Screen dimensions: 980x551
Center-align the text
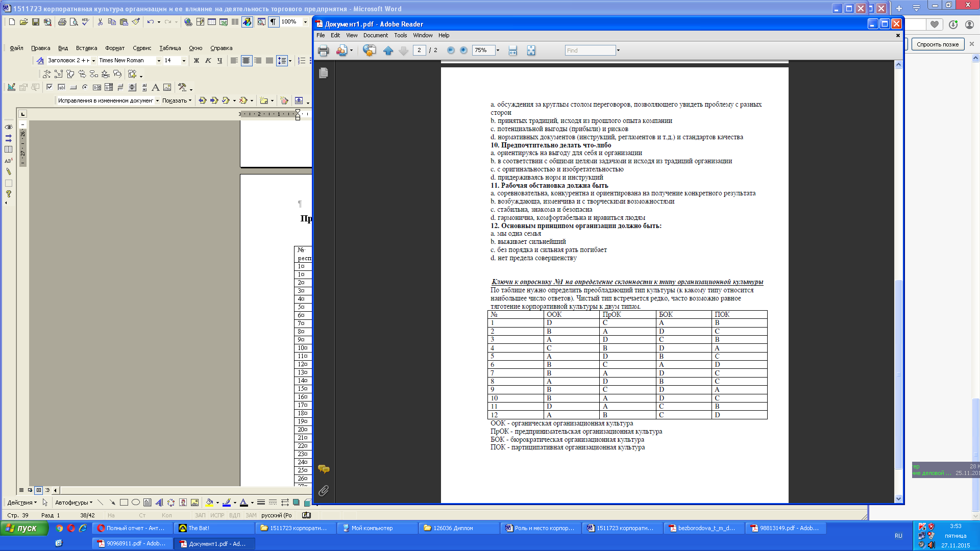pyautogui.click(x=246, y=61)
